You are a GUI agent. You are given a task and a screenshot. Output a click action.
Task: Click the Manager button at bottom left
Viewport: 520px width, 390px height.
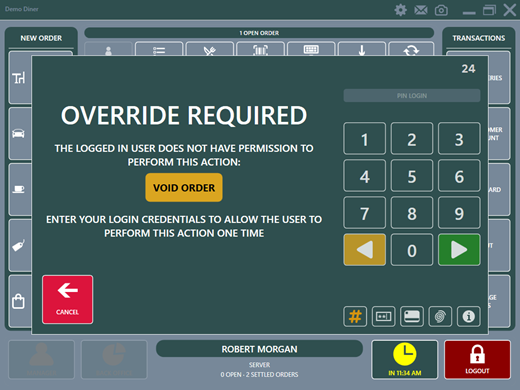click(x=41, y=360)
